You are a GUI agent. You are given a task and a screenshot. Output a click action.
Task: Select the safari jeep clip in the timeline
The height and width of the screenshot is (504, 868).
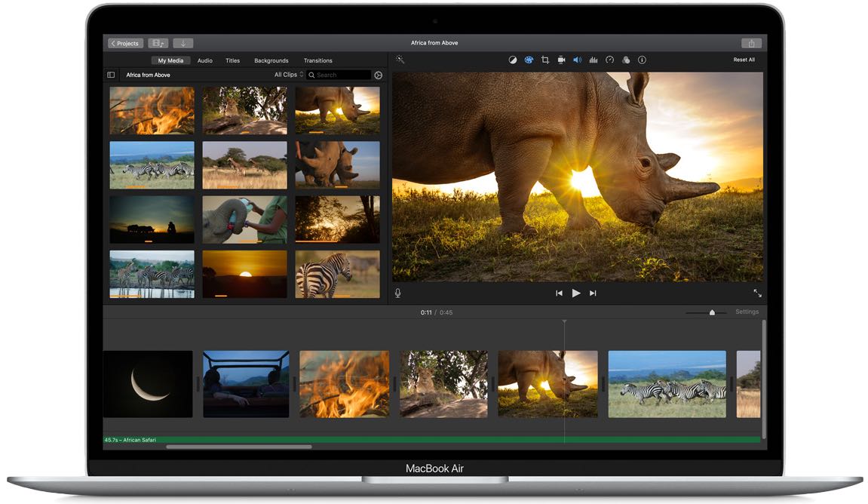click(246, 384)
